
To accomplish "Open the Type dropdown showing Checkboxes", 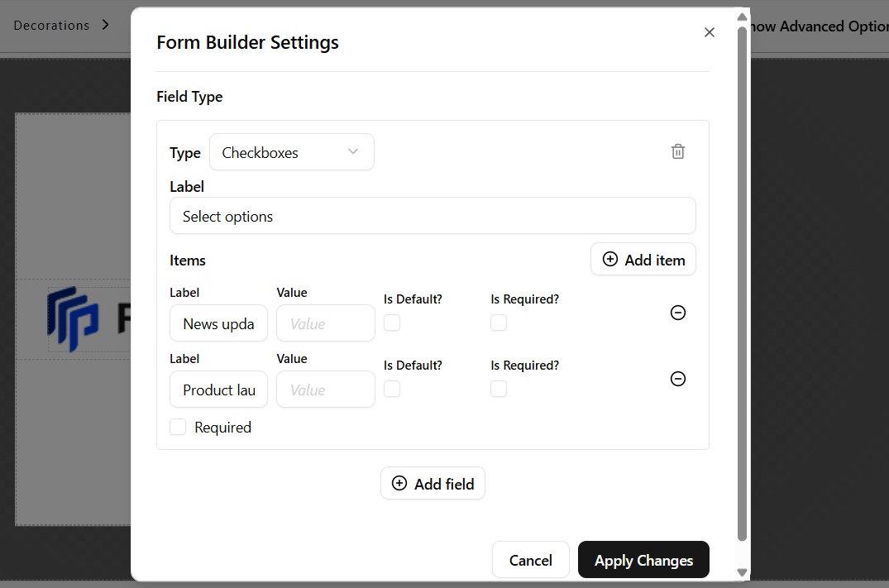I will (x=291, y=152).
